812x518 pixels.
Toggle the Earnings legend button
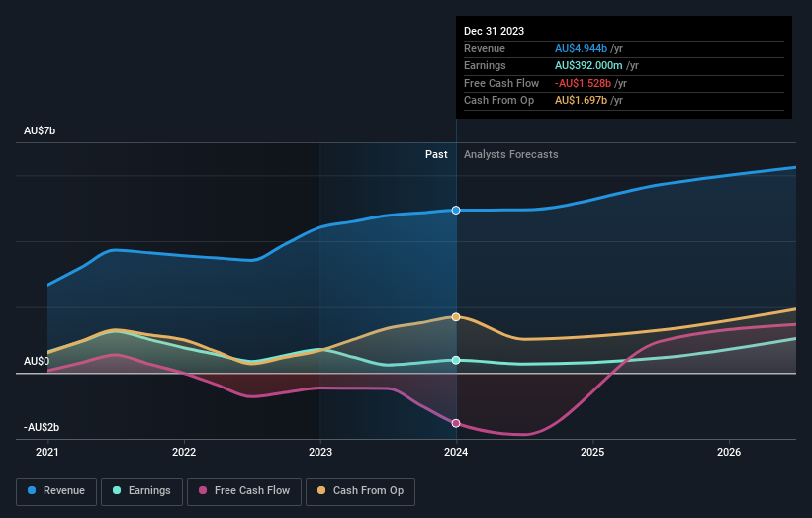[141, 491]
